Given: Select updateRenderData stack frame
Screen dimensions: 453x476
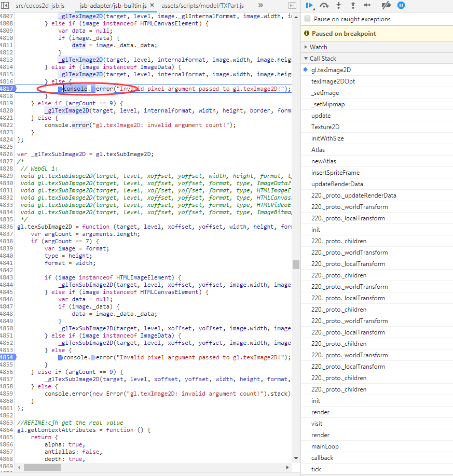Looking at the screenshot, I should [377, 184].
